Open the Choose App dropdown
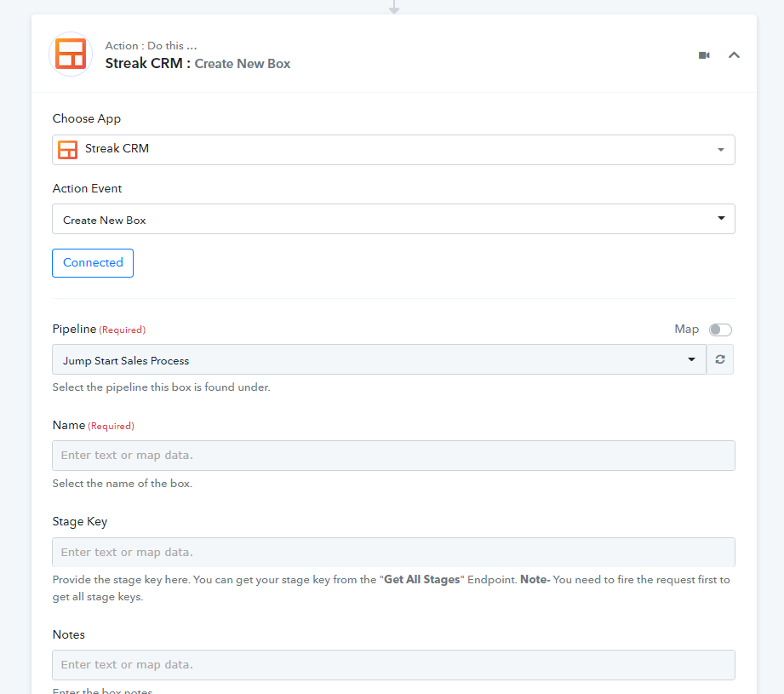The width and height of the screenshot is (784, 694). click(393, 150)
